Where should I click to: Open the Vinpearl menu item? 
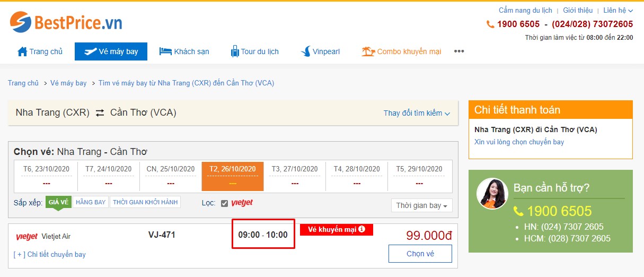(x=320, y=51)
